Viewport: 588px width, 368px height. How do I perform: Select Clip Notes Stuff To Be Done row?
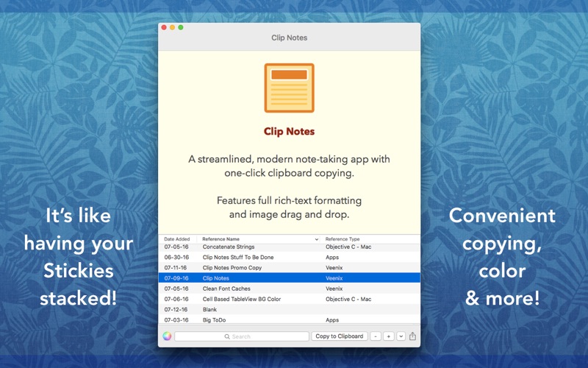[x=289, y=257]
